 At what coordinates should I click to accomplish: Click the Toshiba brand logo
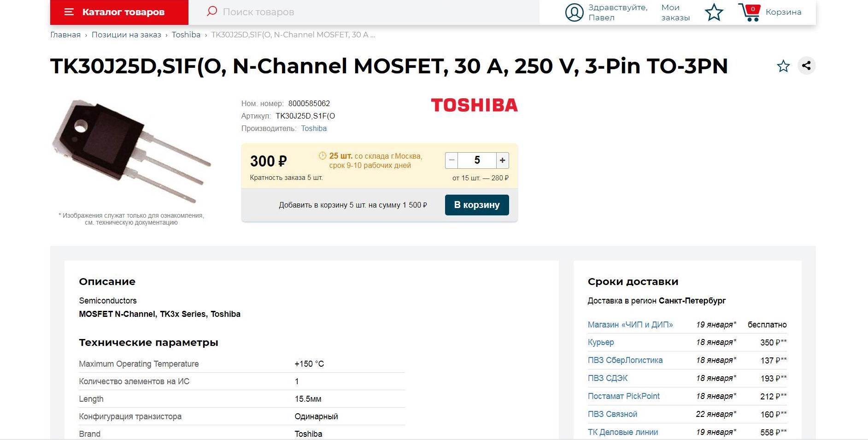(474, 105)
